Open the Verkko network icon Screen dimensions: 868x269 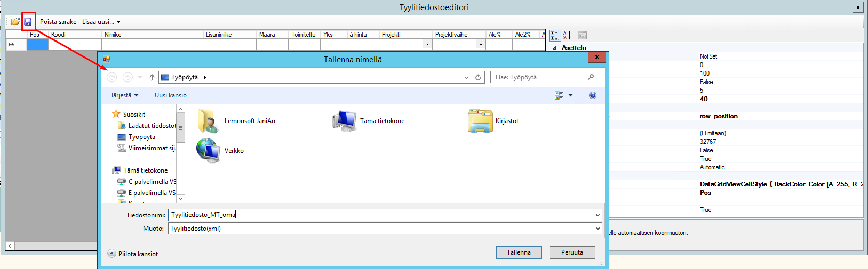209,151
